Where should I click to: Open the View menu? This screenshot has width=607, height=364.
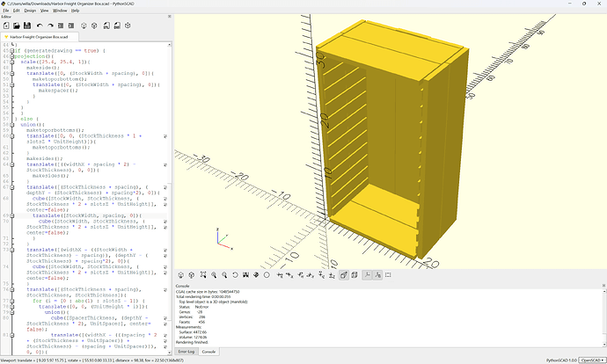45,11
